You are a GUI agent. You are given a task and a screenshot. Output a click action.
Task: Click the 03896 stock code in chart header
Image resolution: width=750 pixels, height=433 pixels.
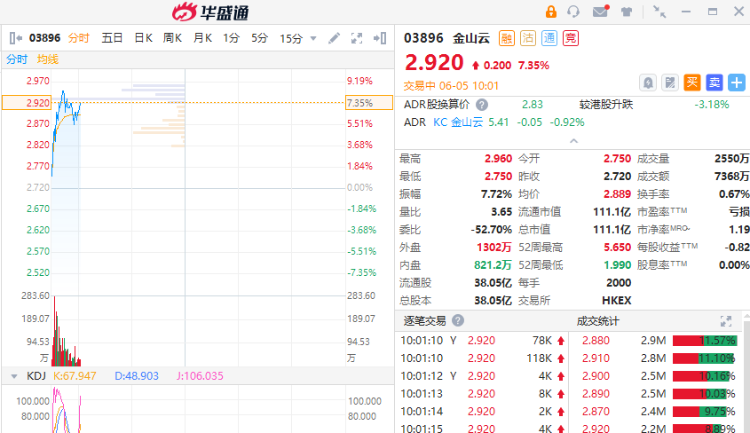pos(44,38)
